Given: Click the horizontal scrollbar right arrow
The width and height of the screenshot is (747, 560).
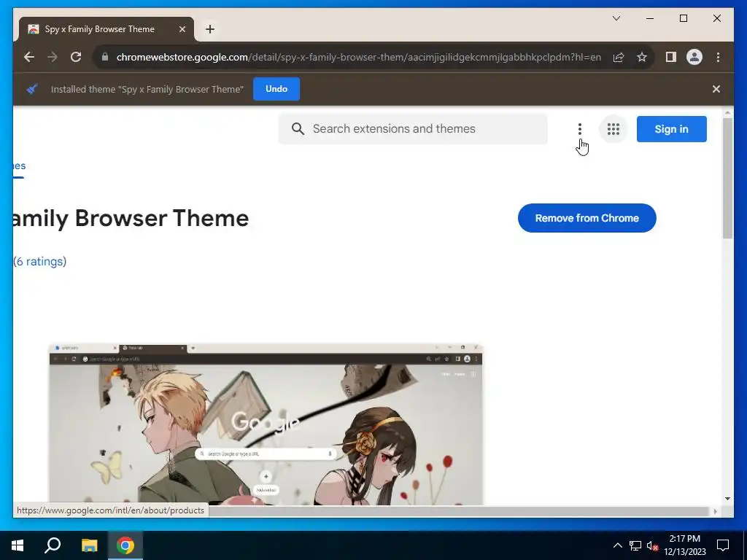Looking at the screenshot, I should [x=715, y=511].
